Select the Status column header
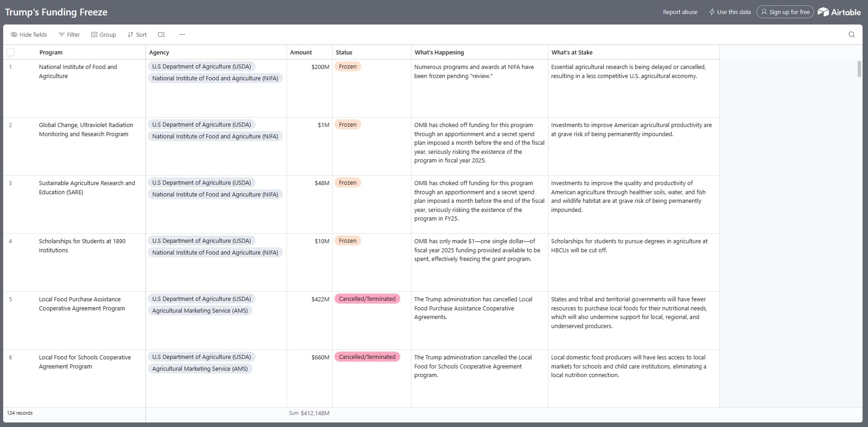The width and height of the screenshot is (868, 427). point(372,52)
